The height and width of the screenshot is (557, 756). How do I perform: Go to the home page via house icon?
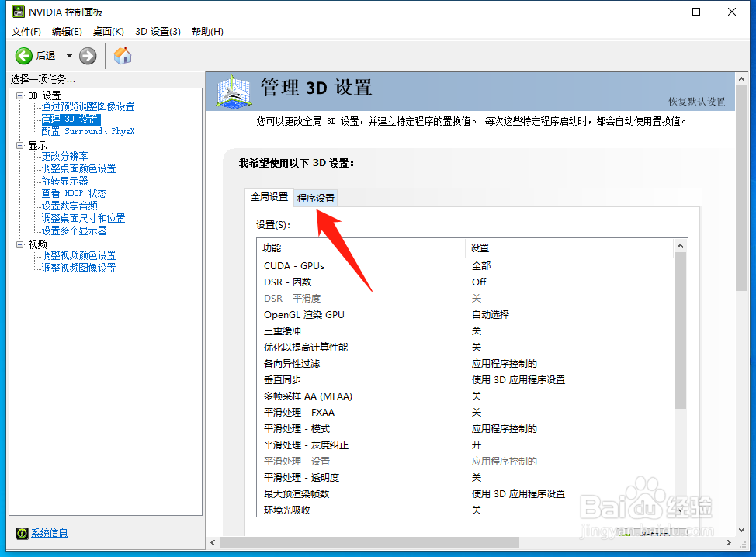123,55
